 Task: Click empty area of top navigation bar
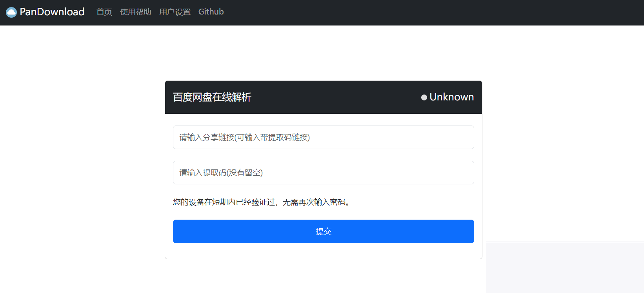[x=431, y=13]
